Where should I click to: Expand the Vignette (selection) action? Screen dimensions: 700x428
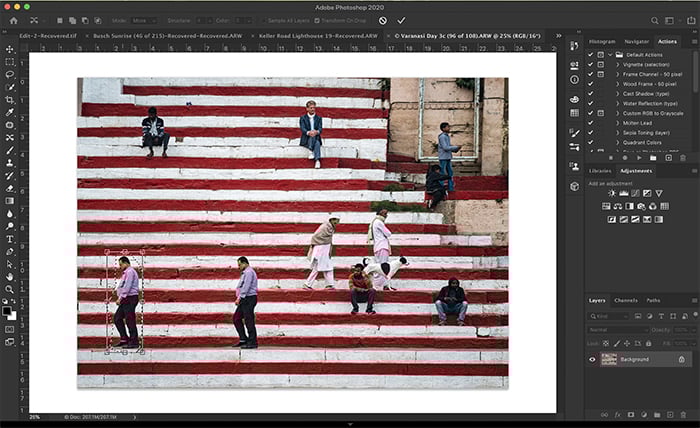618,64
